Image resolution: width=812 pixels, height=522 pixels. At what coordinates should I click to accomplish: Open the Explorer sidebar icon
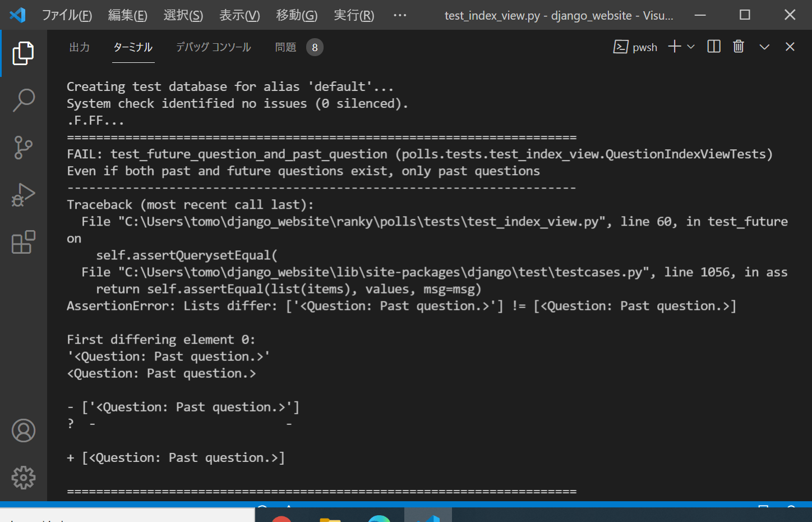[23, 53]
